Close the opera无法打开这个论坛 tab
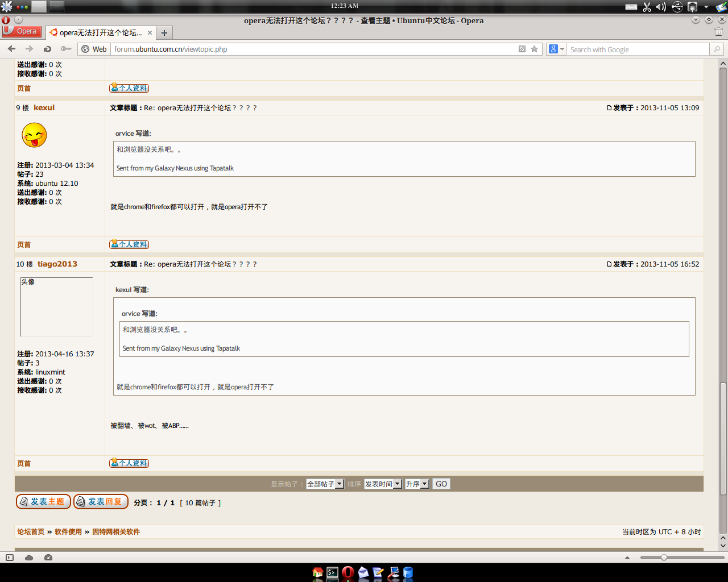Viewport: 728px width, 582px height. point(150,33)
